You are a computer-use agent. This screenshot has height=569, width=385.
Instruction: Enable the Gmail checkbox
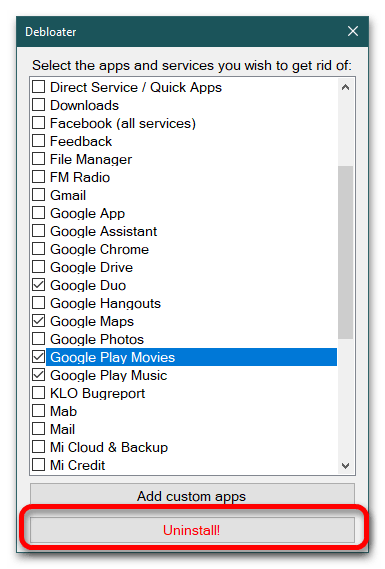[38, 195]
